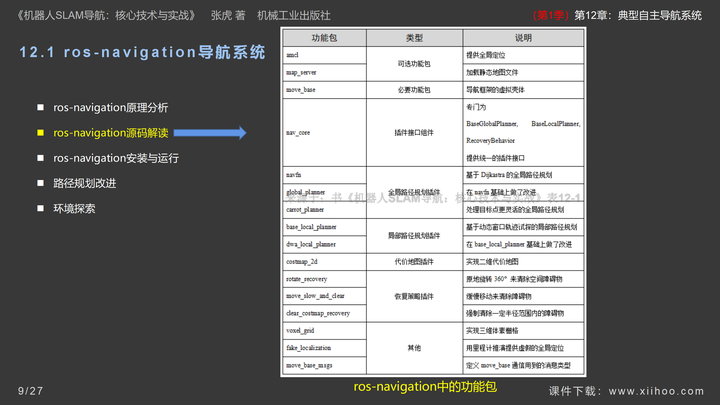720x405 pixels.
Task: Click the '其他' type cell
Action: 414,348
